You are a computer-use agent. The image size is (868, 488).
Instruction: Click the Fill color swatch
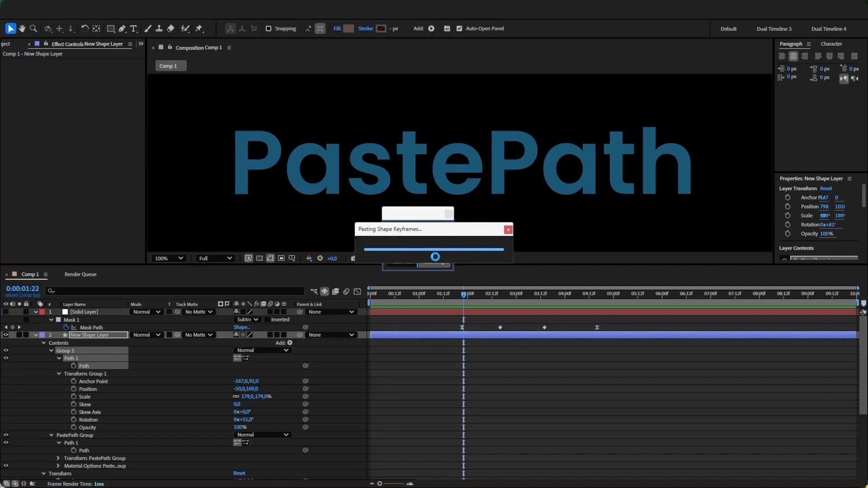pyautogui.click(x=348, y=28)
